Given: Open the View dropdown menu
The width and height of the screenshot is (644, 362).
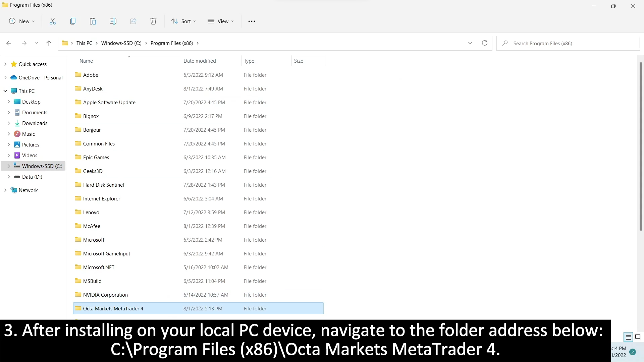Looking at the screenshot, I should (x=220, y=21).
